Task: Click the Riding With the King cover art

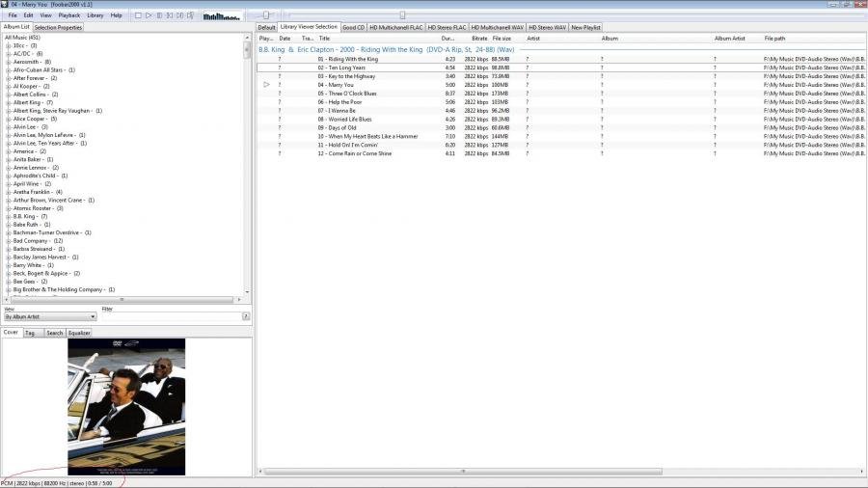Action: click(x=126, y=407)
